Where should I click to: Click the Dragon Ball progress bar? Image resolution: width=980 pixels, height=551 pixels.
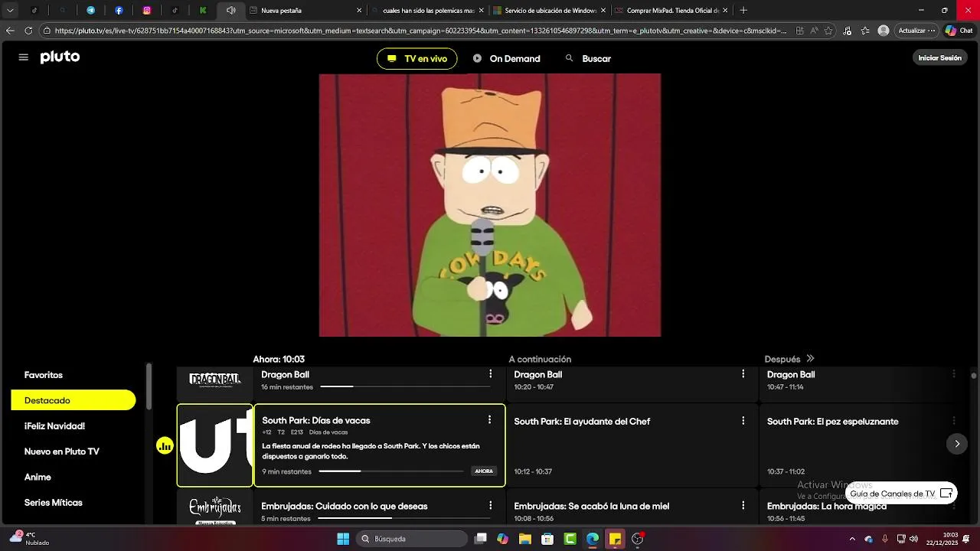pyautogui.click(x=405, y=387)
